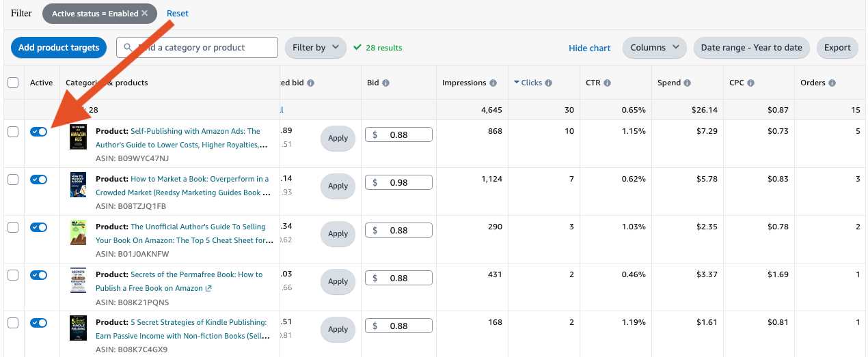
Task: Open the 5 Secret Strategies book cover thumbnail
Action: 79,328
